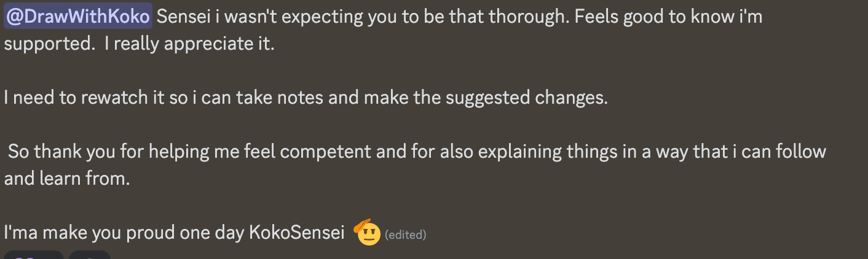868x259 pixels.
Task: Click the word "I'ma" in the last line
Action: pyautogui.click(x=22, y=233)
